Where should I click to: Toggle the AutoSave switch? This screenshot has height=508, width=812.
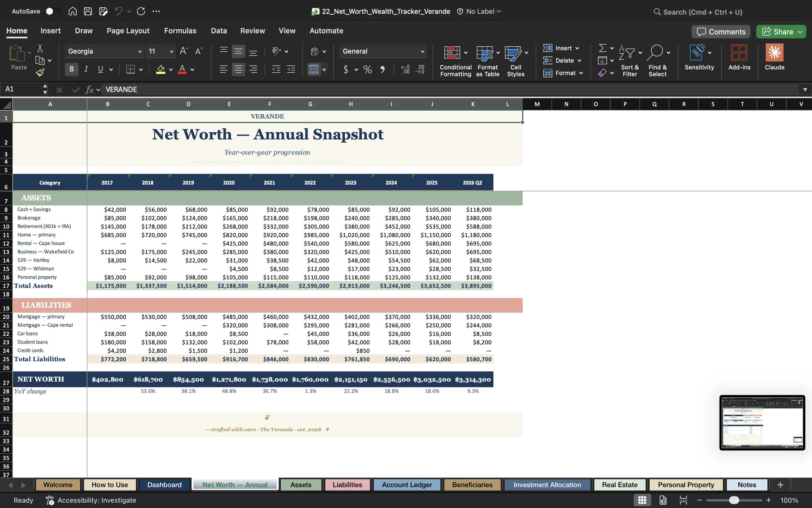tap(53, 11)
